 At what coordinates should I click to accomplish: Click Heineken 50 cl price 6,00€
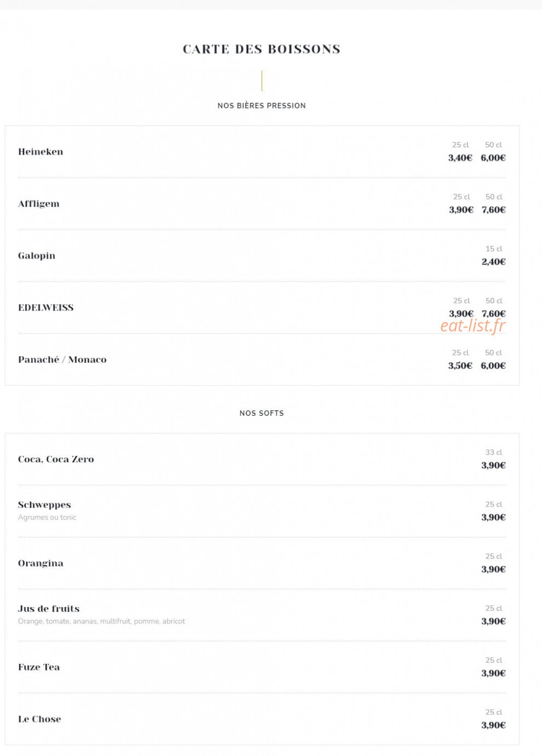click(x=493, y=158)
